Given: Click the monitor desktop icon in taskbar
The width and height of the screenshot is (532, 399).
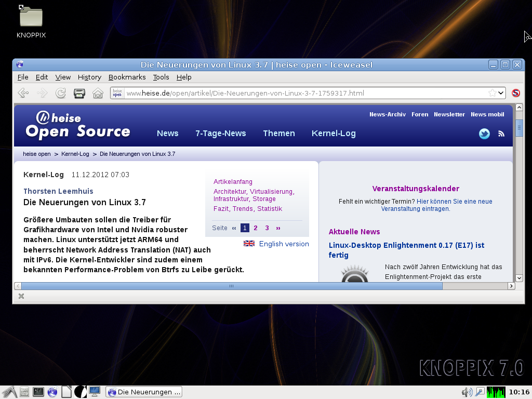Looking at the screenshot, I should point(95,392).
